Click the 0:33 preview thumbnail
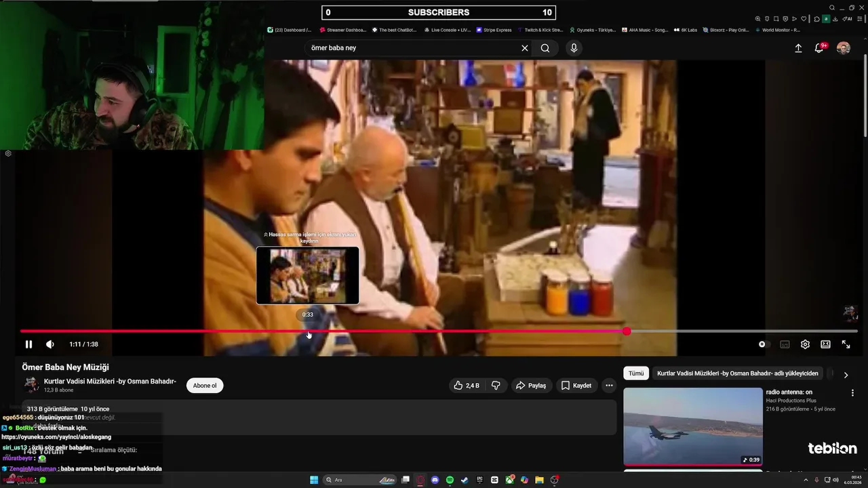This screenshot has height=488, width=868. click(x=307, y=276)
